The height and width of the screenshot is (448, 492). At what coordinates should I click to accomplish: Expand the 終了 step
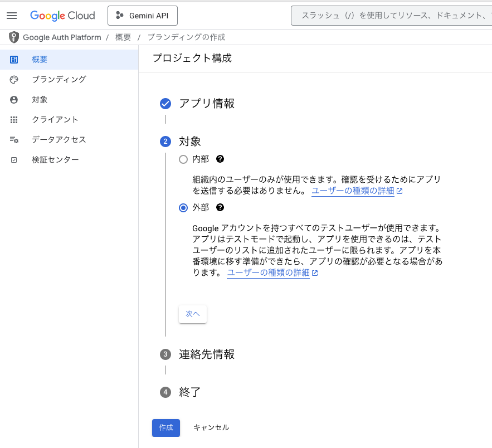[190, 392]
